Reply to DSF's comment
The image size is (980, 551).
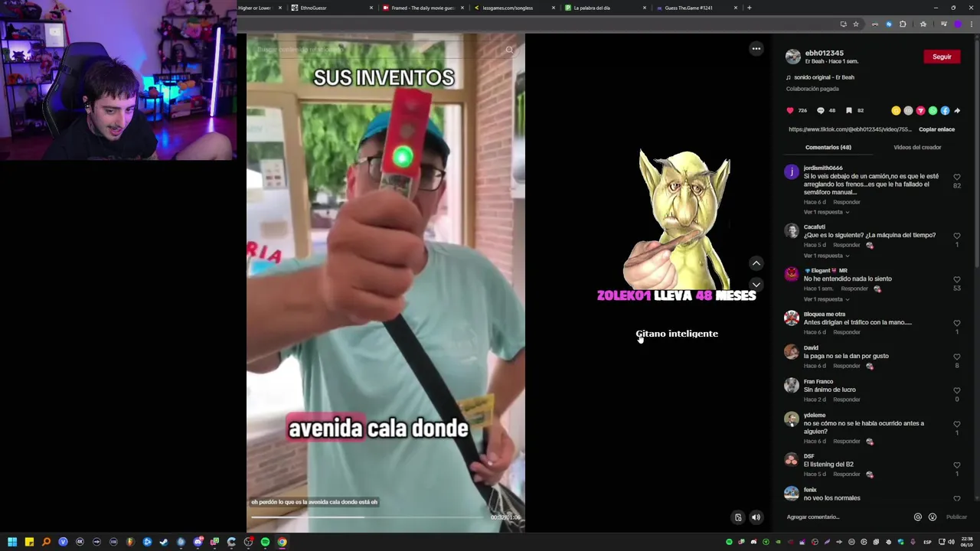tap(846, 474)
